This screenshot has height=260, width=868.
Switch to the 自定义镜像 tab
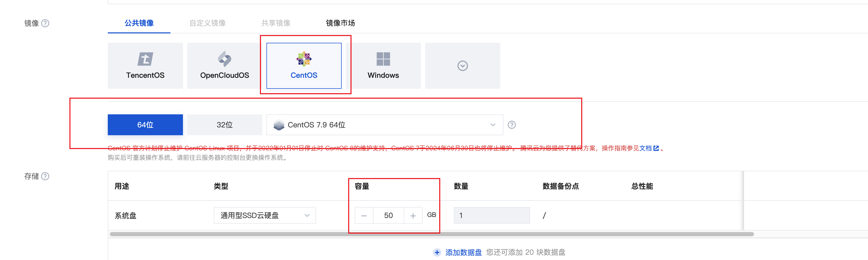tap(207, 23)
